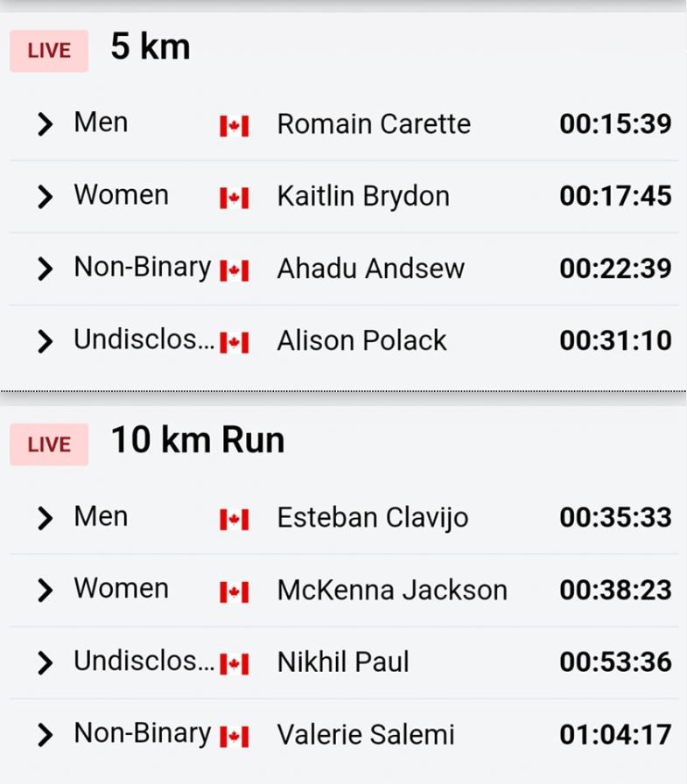Viewport: 687px width, 784px height.
Task: Expand the 5 km Undisclosed category chevron
Action: click(45, 341)
